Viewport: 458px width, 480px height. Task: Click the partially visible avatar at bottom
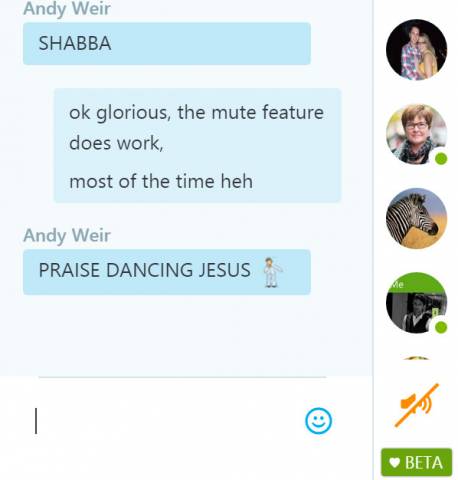[416, 358]
